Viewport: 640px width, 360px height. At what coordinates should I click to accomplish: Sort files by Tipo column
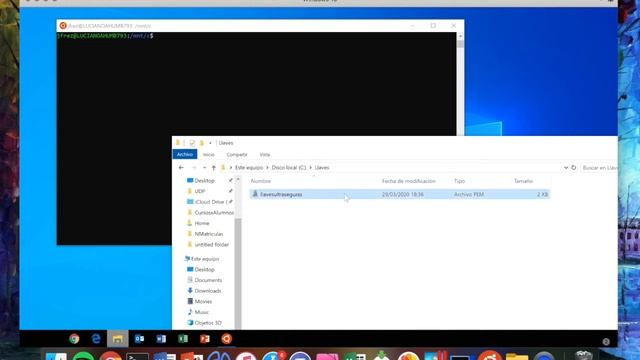click(x=460, y=181)
